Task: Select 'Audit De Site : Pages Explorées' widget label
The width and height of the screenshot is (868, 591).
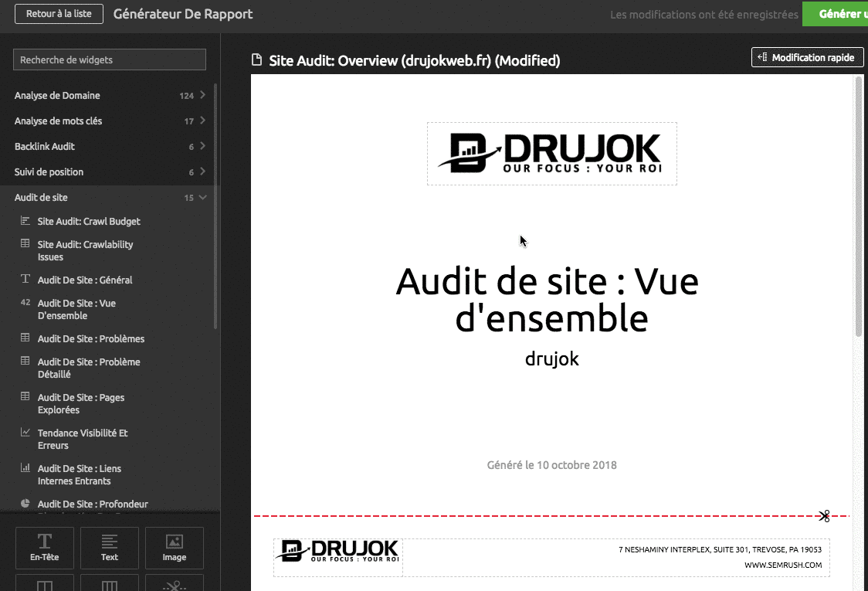Action: click(81, 403)
